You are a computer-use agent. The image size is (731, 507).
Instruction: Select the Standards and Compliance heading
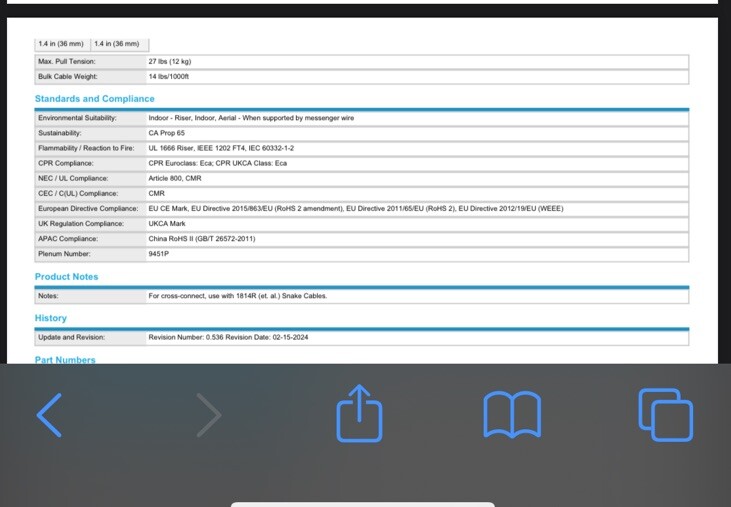(95, 99)
